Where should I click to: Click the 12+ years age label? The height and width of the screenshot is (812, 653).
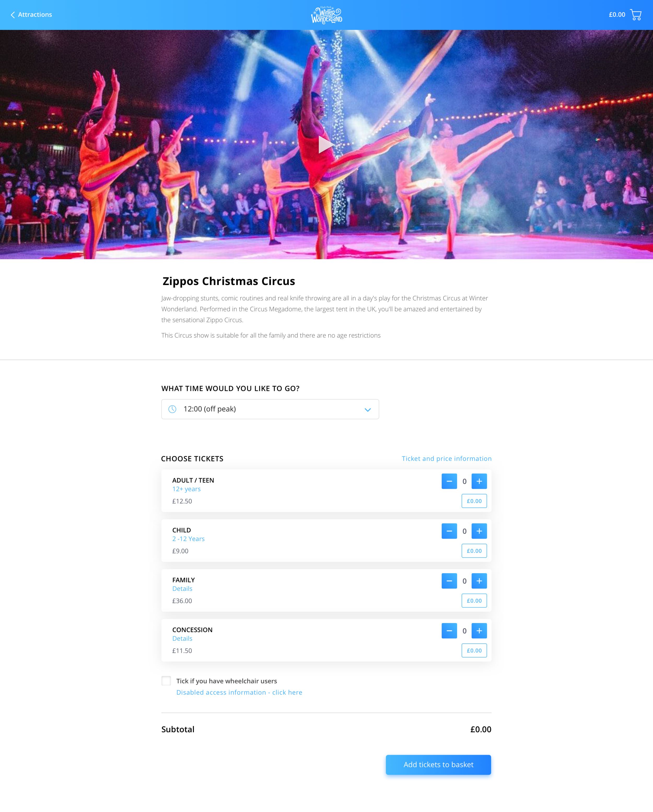pos(186,489)
